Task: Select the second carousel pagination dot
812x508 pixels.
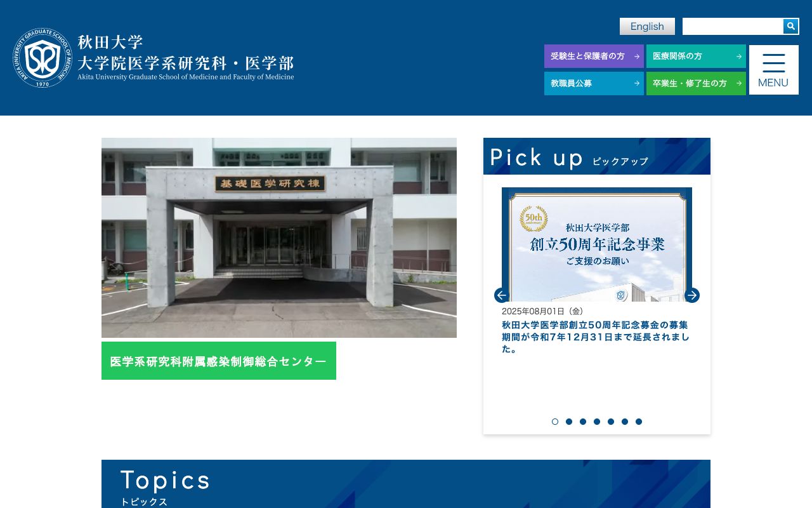Action: [x=569, y=422]
